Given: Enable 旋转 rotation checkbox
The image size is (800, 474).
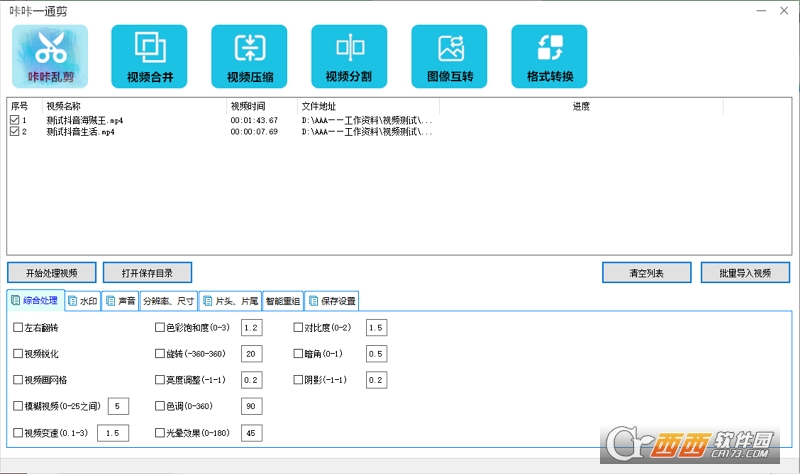Looking at the screenshot, I should (x=160, y=354).
